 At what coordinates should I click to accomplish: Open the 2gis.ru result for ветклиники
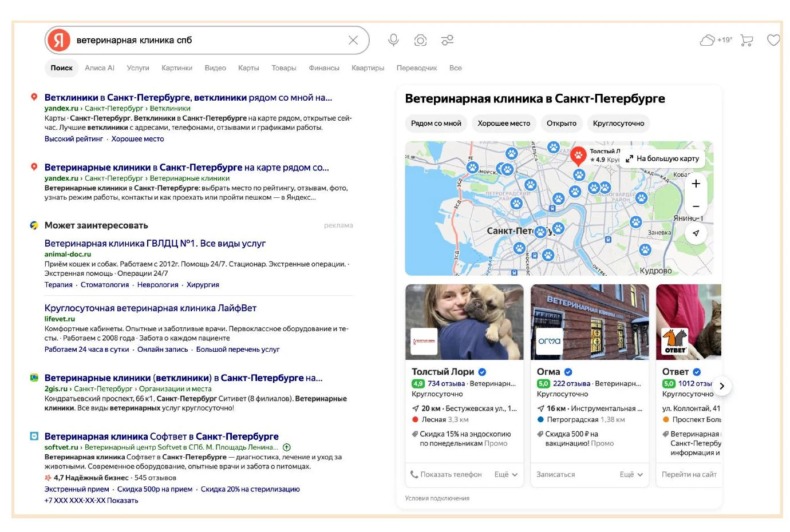[x=183, y=378]
